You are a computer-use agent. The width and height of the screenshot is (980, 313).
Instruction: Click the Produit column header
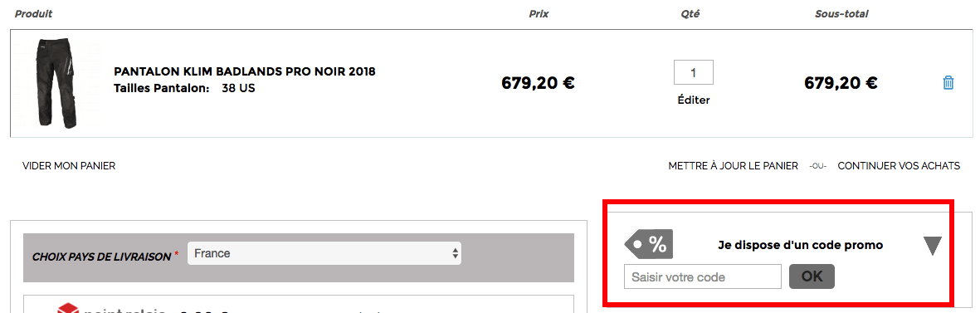(34, 14)
